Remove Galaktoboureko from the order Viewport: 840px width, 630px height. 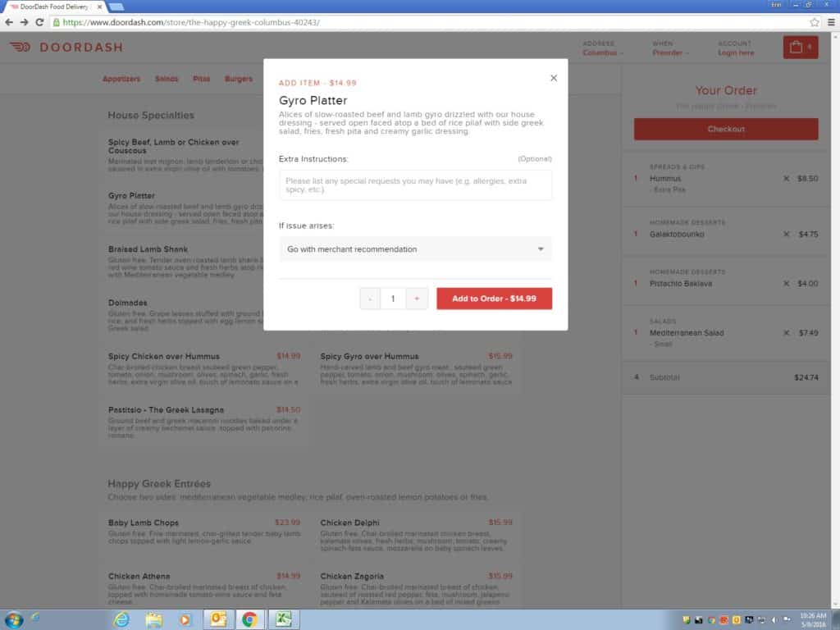pos(786,234)
